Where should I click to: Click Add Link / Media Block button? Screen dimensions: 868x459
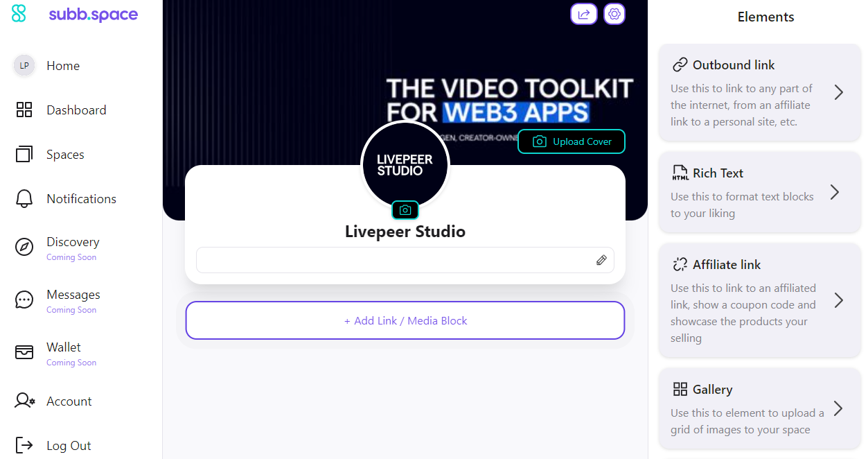point(405,320)
